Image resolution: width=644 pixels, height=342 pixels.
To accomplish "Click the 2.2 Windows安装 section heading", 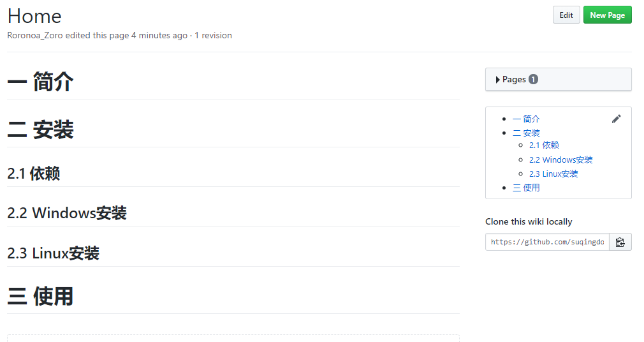I will click(x=67, y=213).
